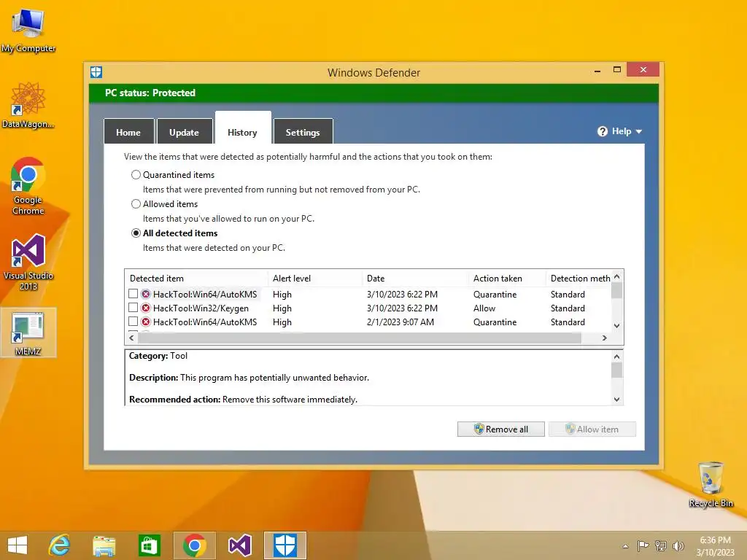747x560 pixels.
Task: Click the Windows Defender title bar icon
Action: (x=96, y=72)
